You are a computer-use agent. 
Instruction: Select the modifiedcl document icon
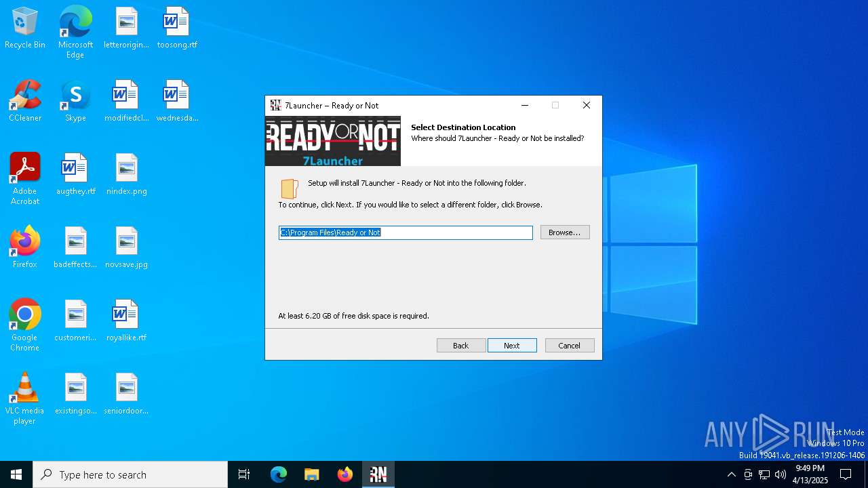pos(126,102)
